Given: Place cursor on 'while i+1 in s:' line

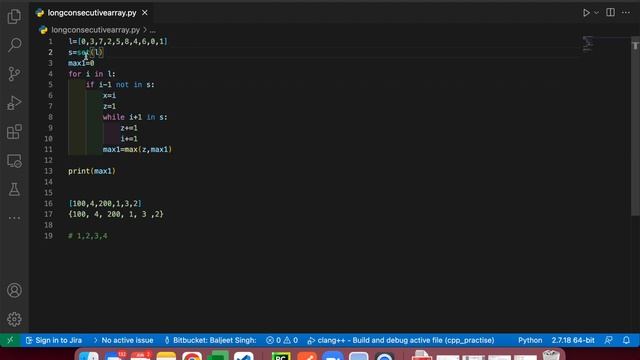Looking at the screenshot, I should tap(135, 117).
